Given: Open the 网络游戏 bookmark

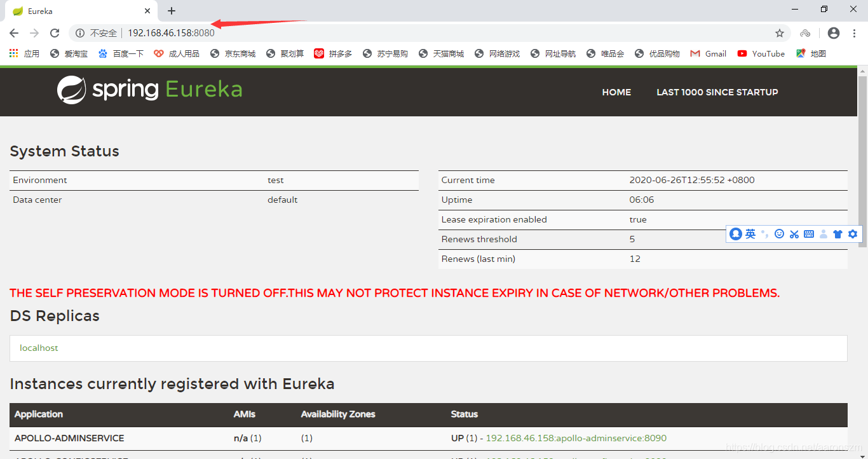Looking at the screenshot, I should [x=497, y=54].
